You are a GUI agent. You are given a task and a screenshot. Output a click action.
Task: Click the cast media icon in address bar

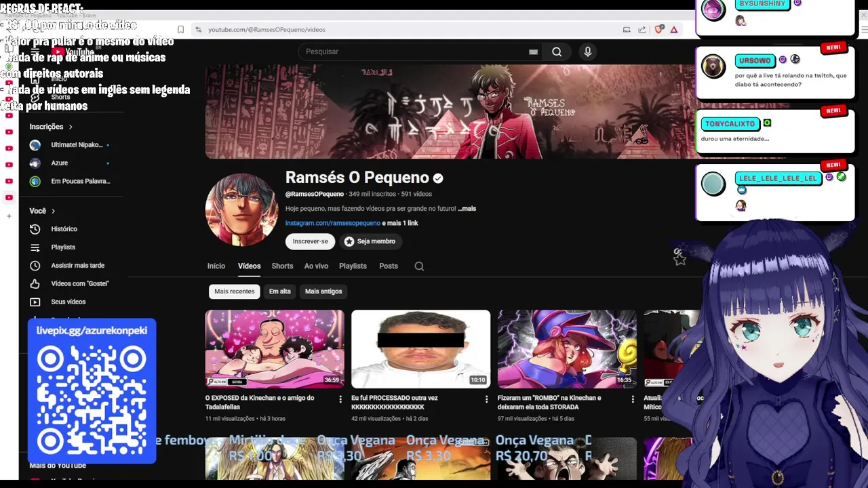point(627,29)
